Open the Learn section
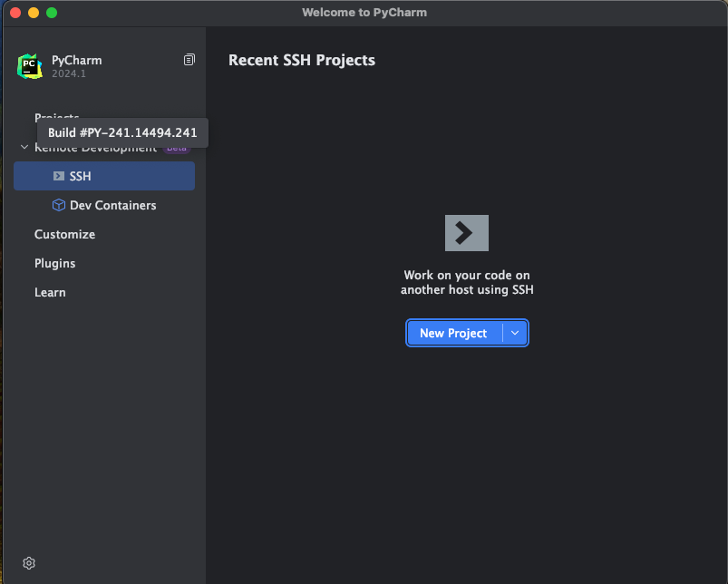Screen dimensions: 728x584 tap(50, 293)
